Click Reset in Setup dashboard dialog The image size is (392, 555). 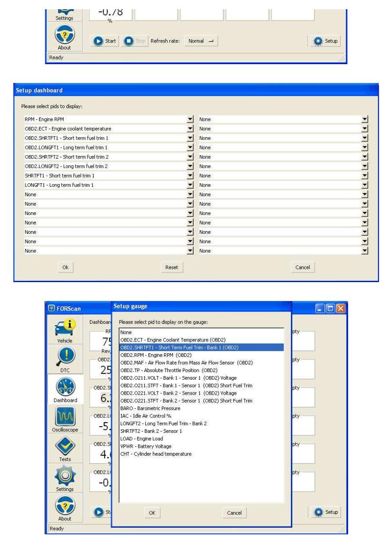172,267
